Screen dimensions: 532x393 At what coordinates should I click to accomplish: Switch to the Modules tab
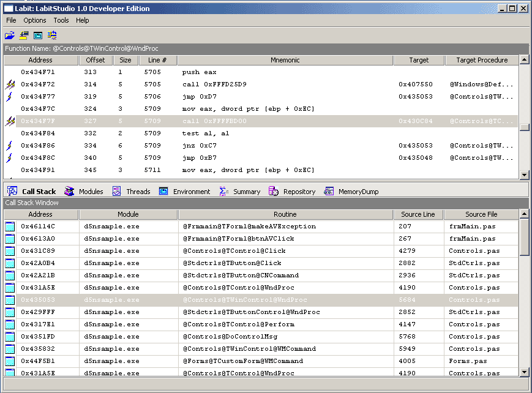tap(84, 192)
